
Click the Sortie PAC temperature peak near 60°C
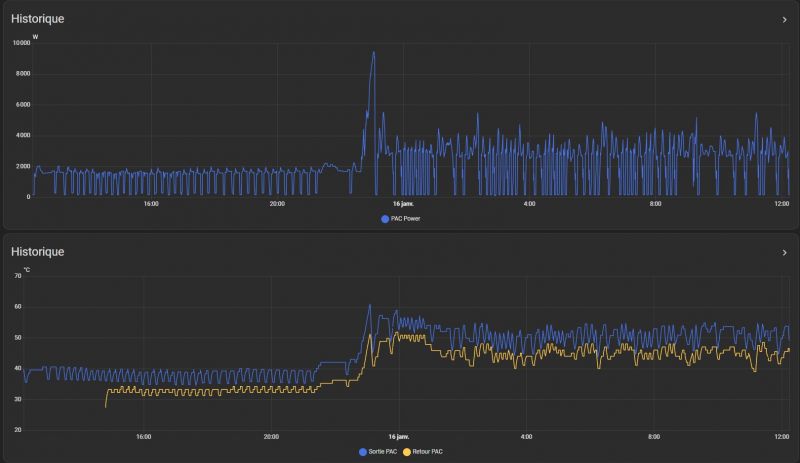(369, 306)
